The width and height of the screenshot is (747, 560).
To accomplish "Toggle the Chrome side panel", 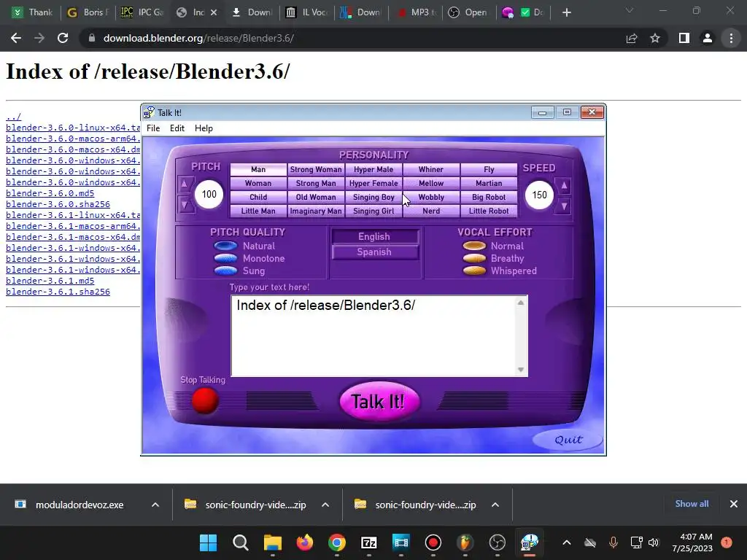I will [x=684, y=38].
